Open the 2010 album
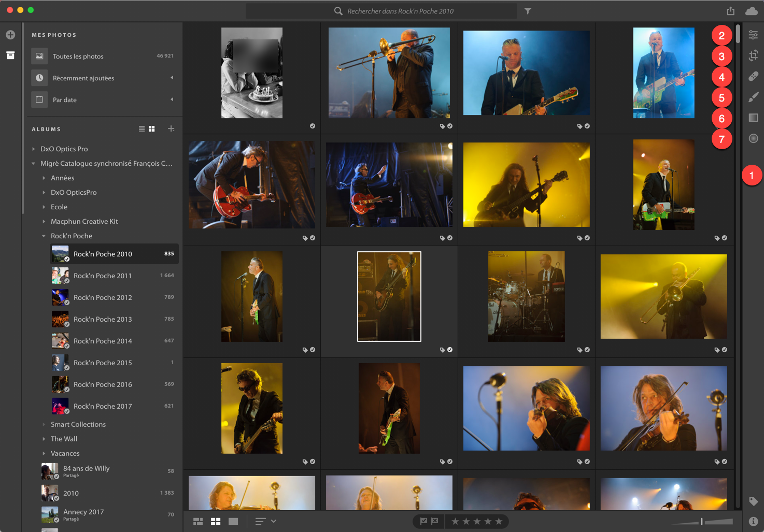The width and height of the screenshot is (764, 532). click(x=109, y=493)
